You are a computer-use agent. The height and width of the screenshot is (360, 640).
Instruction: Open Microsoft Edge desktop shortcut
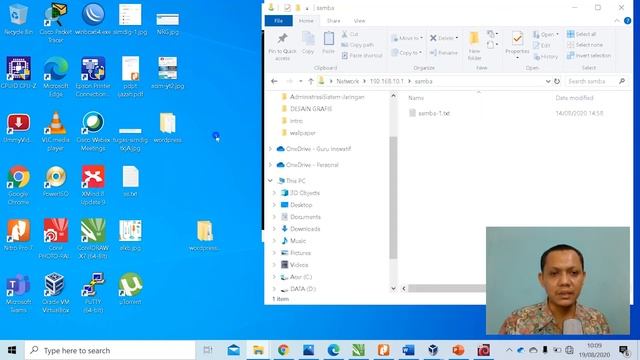pyautogui.click(x=56, y=77)
